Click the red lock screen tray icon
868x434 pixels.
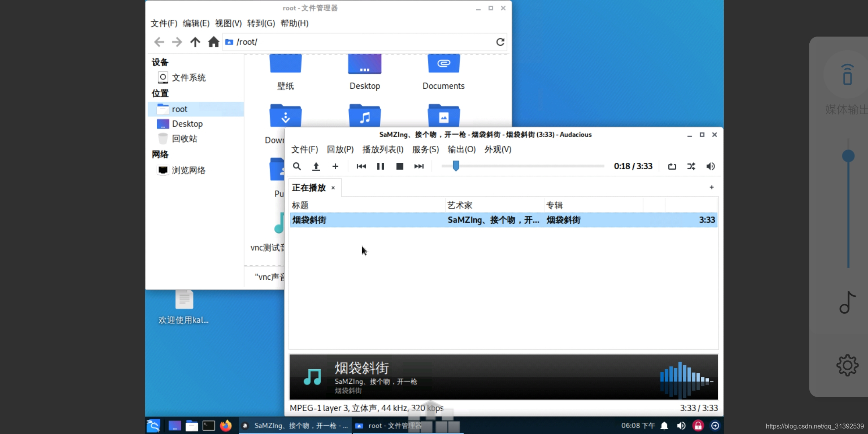point(698,426)
